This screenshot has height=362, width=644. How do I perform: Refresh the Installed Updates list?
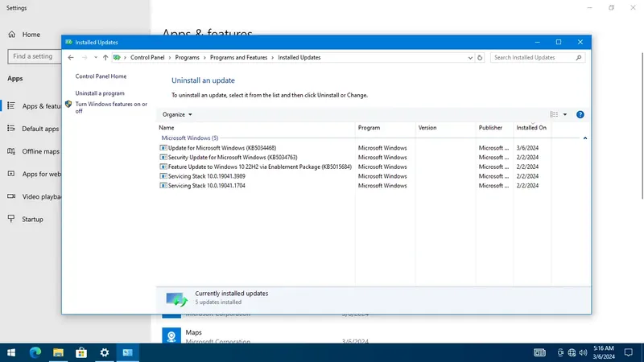pos(480,58)
